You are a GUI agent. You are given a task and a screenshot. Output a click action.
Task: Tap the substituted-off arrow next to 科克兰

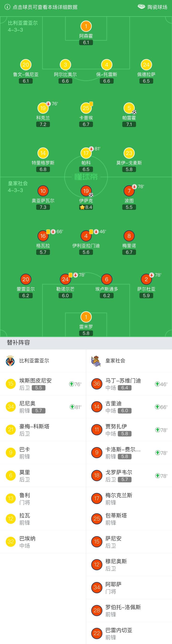point(48,104)
